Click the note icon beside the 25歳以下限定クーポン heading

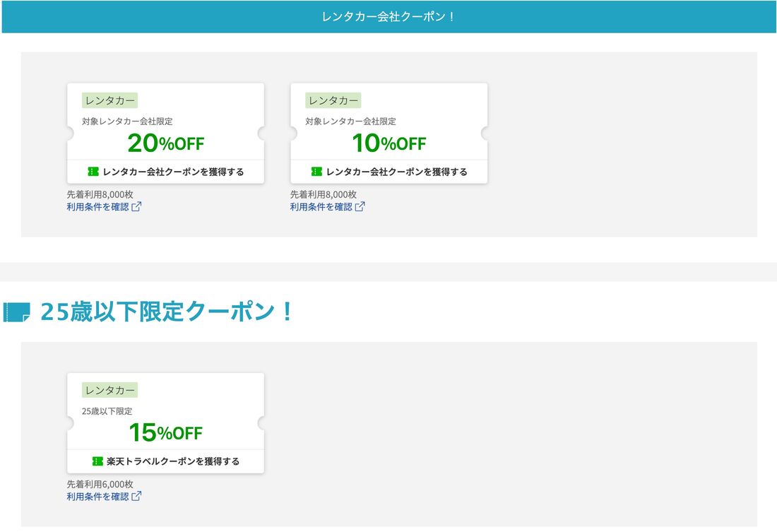(x=17, y=312)
